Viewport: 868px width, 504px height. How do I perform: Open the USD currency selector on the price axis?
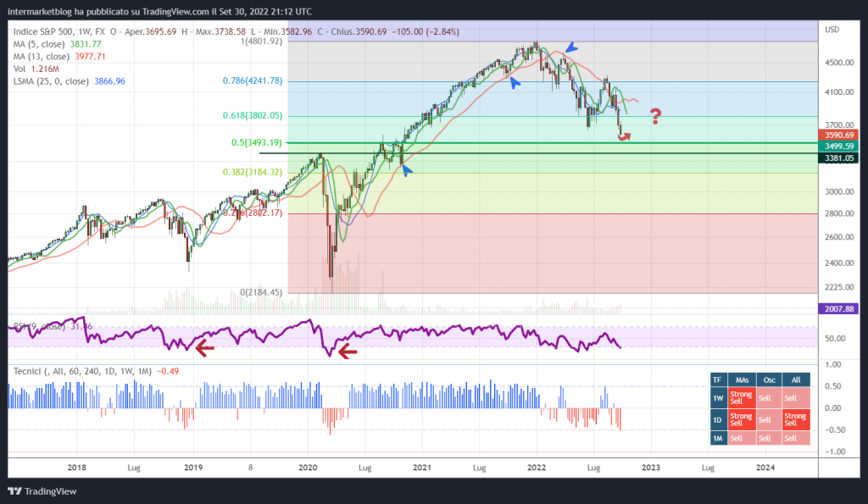[x=832, y=30]
